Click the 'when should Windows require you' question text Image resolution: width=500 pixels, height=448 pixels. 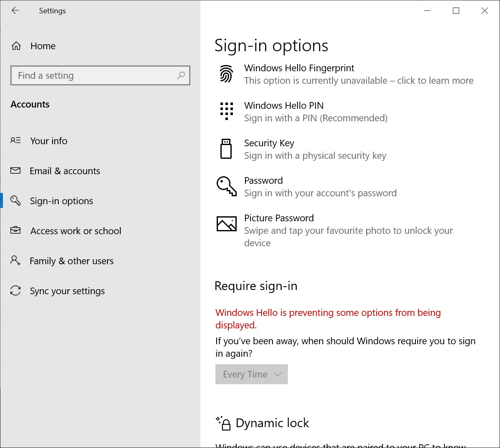coord(345,347)
